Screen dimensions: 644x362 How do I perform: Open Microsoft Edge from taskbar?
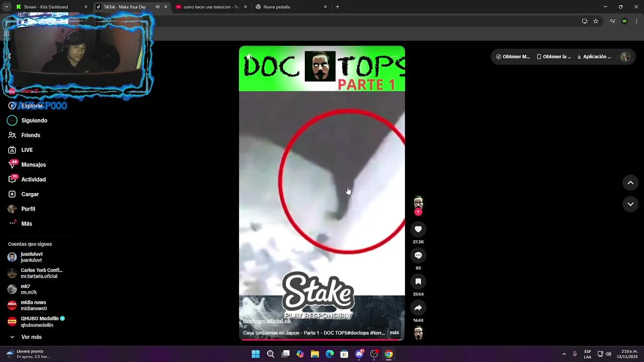coord(330,354)
